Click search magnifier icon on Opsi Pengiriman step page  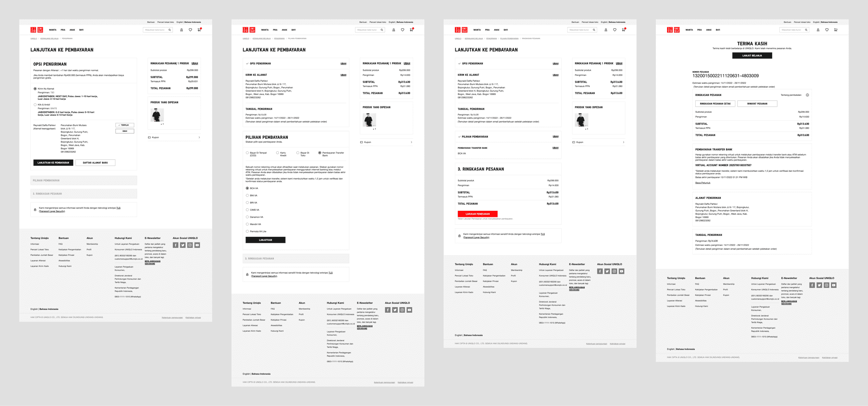(170, 30)
